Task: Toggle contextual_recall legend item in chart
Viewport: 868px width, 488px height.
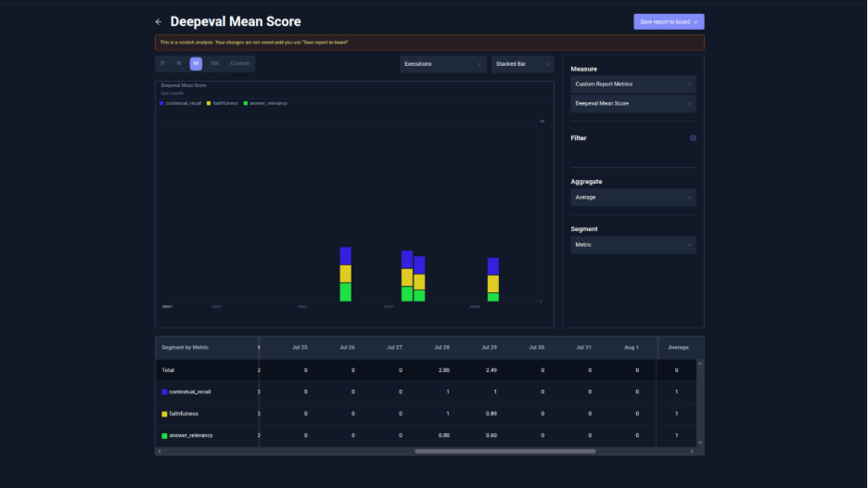Action: [181, 103]
